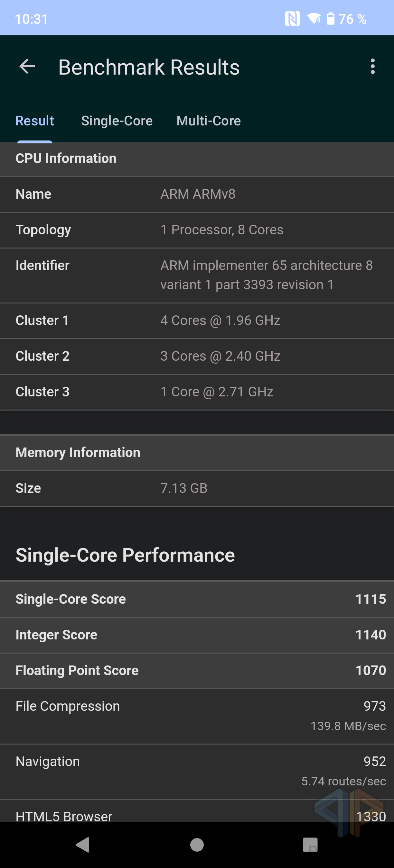The height and width of the screenshot is (868, 394).
Task: Switch to the Single-Core tab
Action: (x=117, y=121)
